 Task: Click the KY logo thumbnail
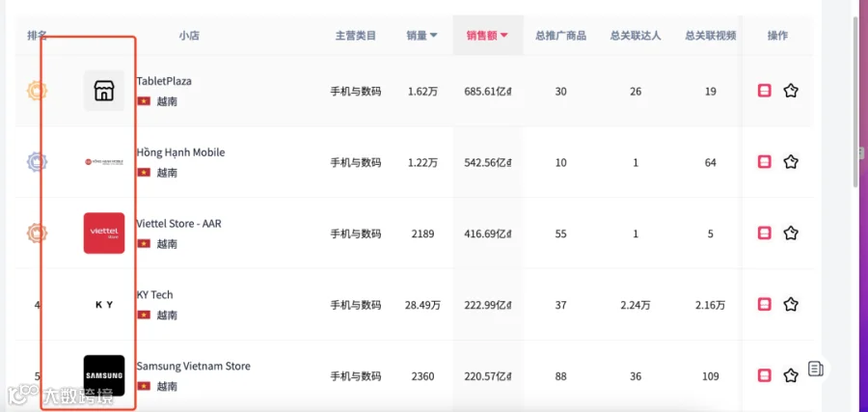(104, 305)
